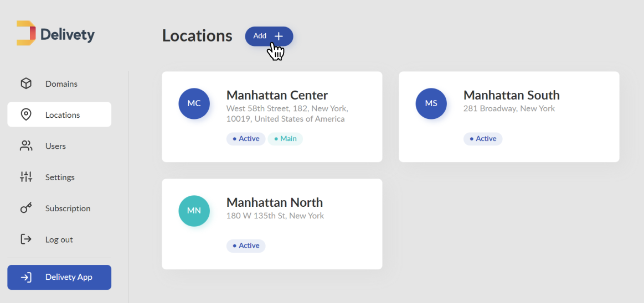Screen dimensions: 644x303
Task: Add a new location
Action: tap(269, 36)
